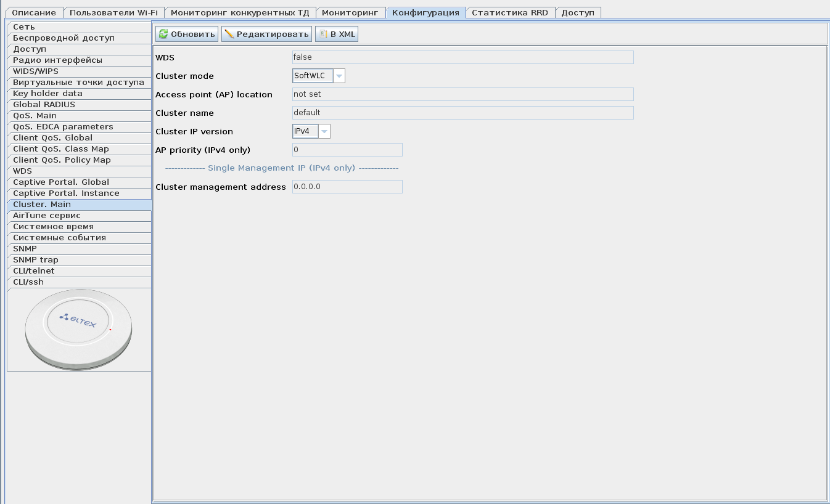Open the Доступ section in sidebar
The height and width of the screenshot is (504, 830).
pos(79,49)
